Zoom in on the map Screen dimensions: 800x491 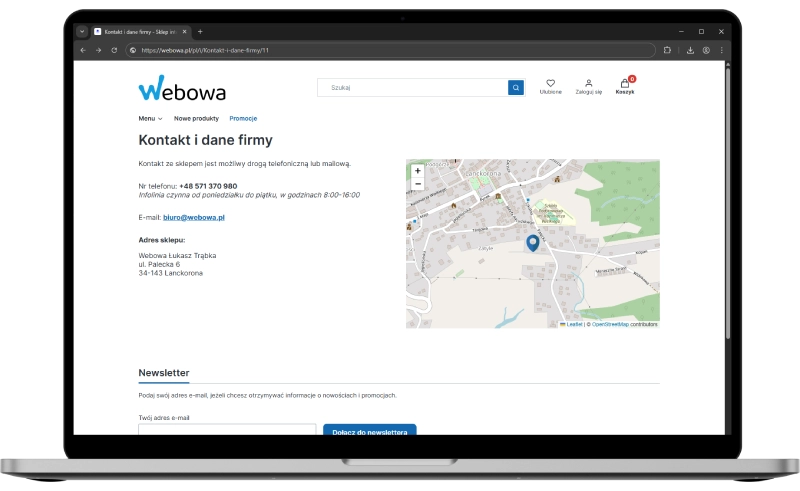(417, 171)
